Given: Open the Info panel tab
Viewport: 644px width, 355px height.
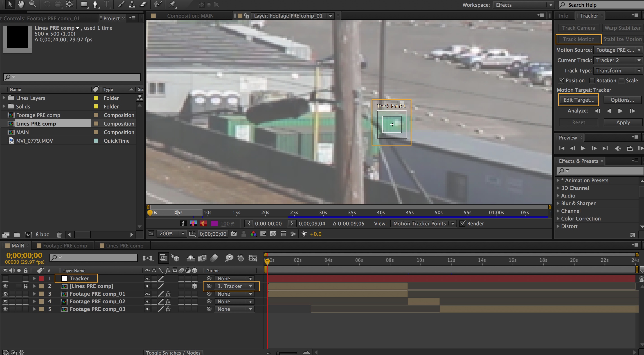Looking at the screenshot, I should (563, 16).
